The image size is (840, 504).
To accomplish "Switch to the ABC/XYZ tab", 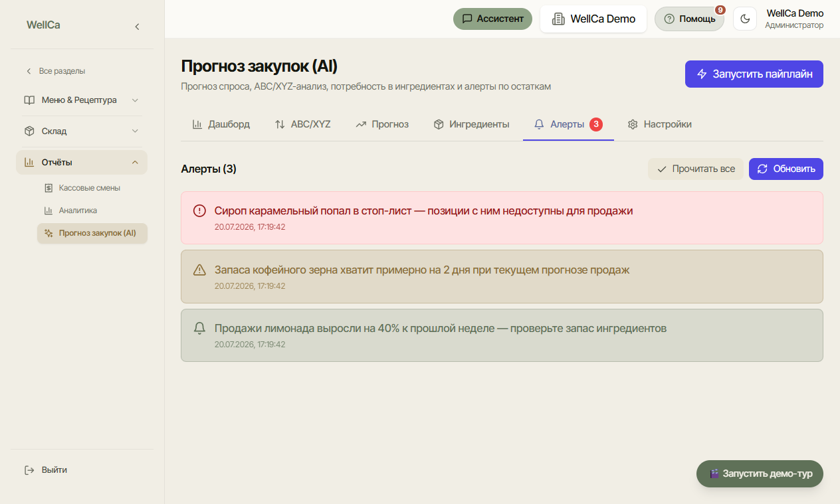I will click(x=302, y=124).
